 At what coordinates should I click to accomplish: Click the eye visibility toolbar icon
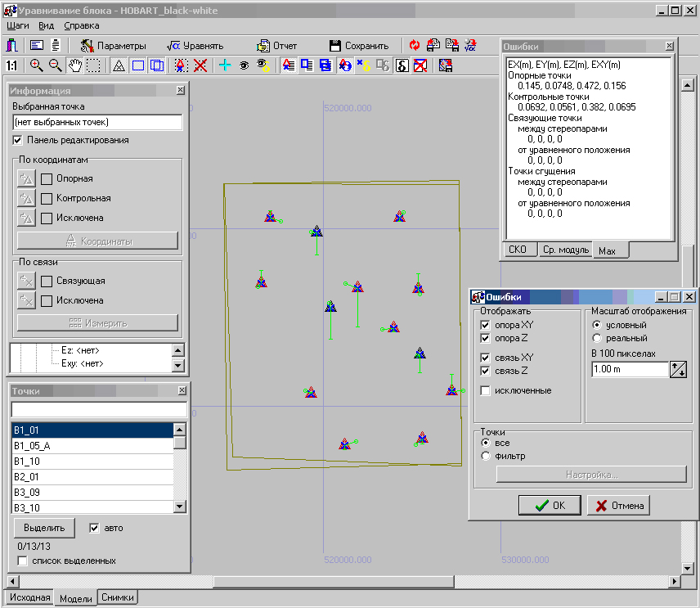pos(244,66)
